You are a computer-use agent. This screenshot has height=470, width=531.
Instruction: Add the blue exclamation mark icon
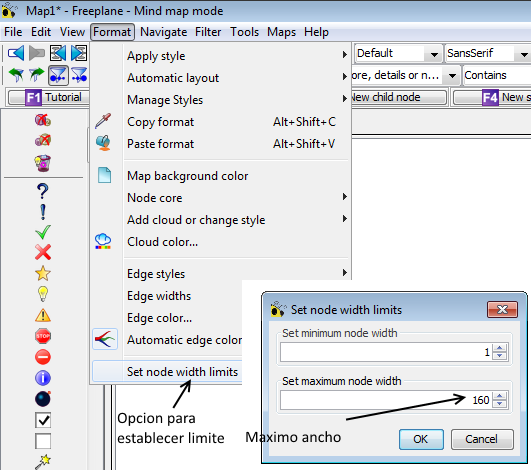click(43, 212)
